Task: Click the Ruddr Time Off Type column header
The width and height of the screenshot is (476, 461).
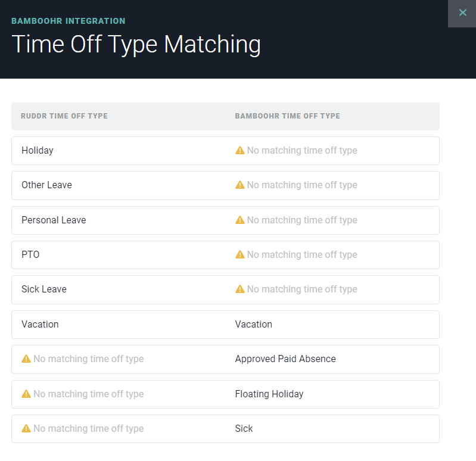Action: 64,116
